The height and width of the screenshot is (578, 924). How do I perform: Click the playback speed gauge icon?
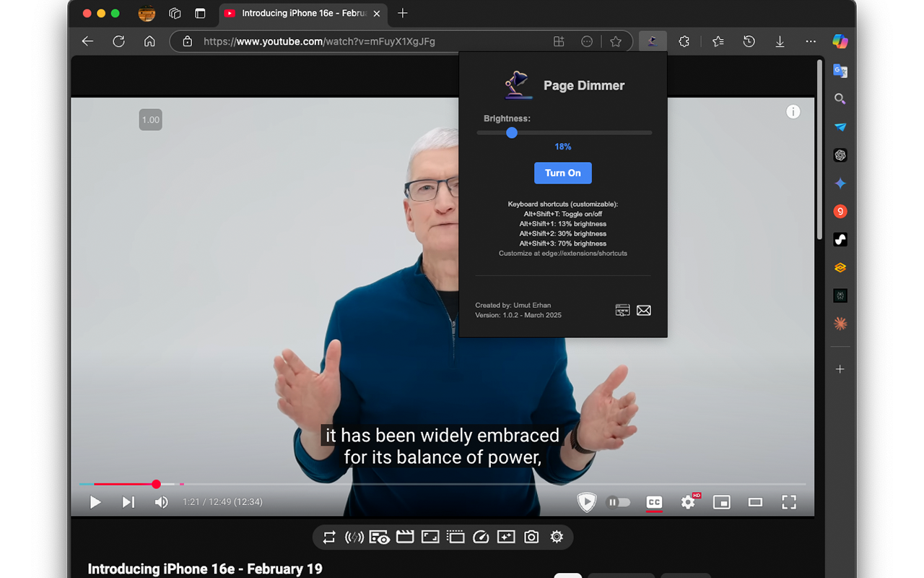click(x=481, y=537)
